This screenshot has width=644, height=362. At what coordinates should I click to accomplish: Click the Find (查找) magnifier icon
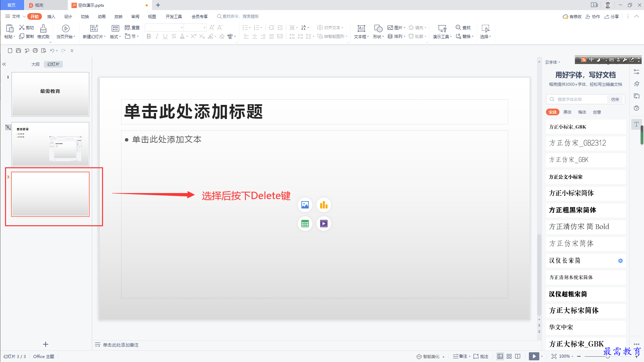pyautogui.click(x=458, y=27)
